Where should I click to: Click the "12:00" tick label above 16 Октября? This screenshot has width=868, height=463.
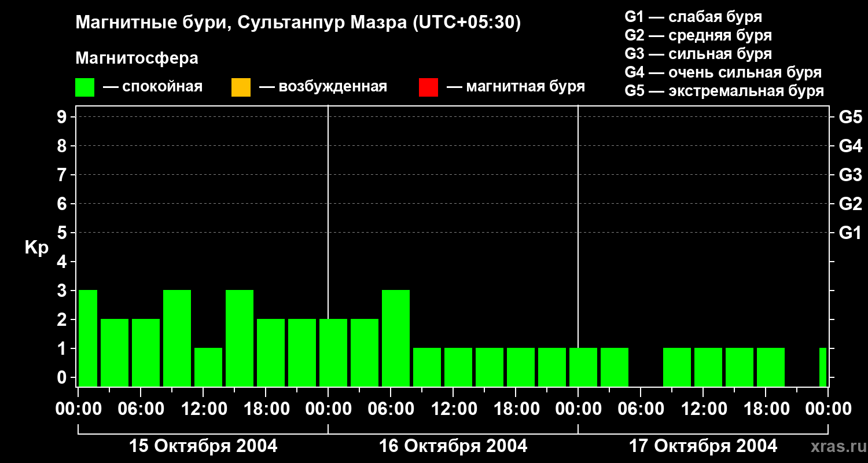pyautogui.click(x=453, y=409)
